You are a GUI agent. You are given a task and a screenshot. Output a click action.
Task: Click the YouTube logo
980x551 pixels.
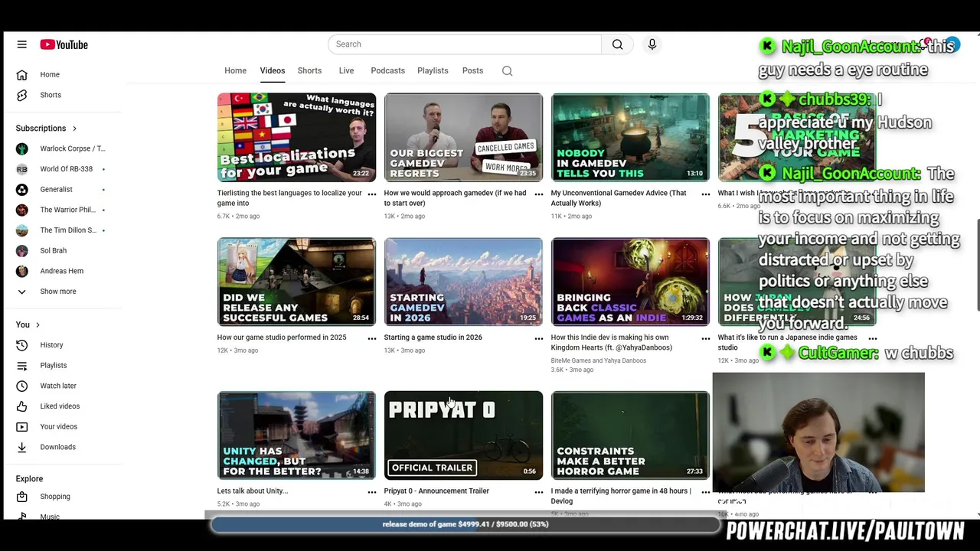(x=64, y=44)
